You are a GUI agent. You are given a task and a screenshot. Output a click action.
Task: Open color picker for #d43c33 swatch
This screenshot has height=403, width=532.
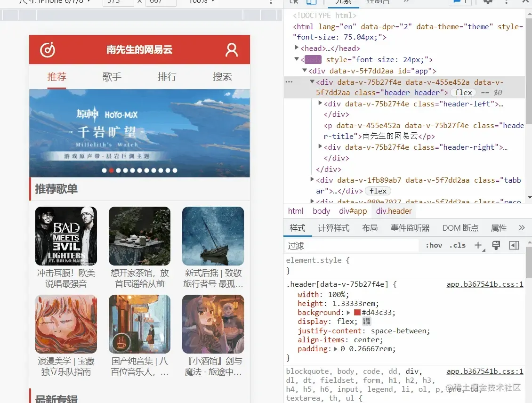coord(357,313)
